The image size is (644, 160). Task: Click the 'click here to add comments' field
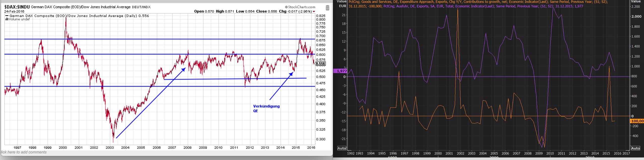pos(23,152)
